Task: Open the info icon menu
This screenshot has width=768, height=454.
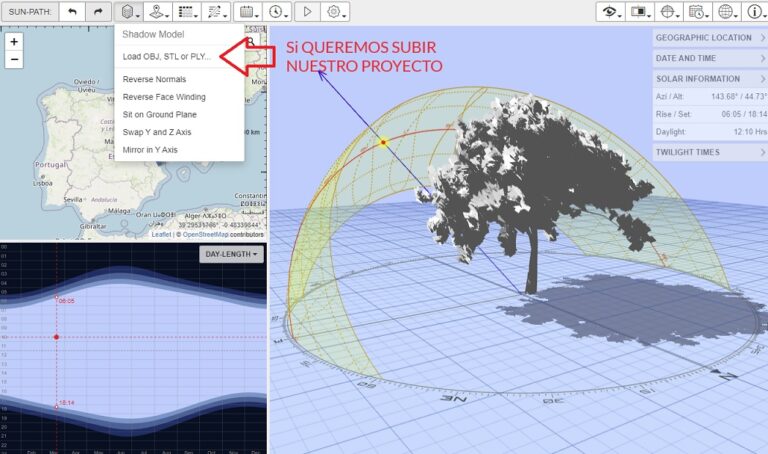Action: [754, 12]
